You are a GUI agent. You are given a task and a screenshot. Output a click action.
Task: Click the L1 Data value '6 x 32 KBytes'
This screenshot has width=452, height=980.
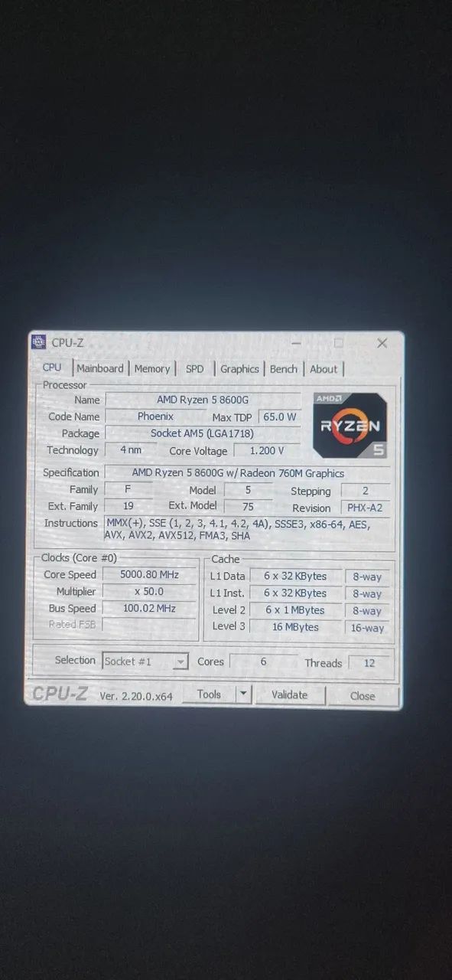[x=295, y=577]
